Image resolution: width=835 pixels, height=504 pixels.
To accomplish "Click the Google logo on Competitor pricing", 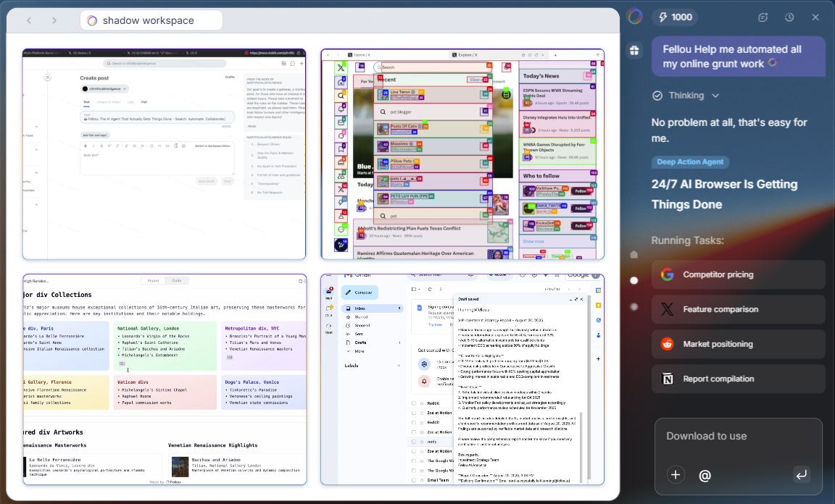I will tap(668, 274).
